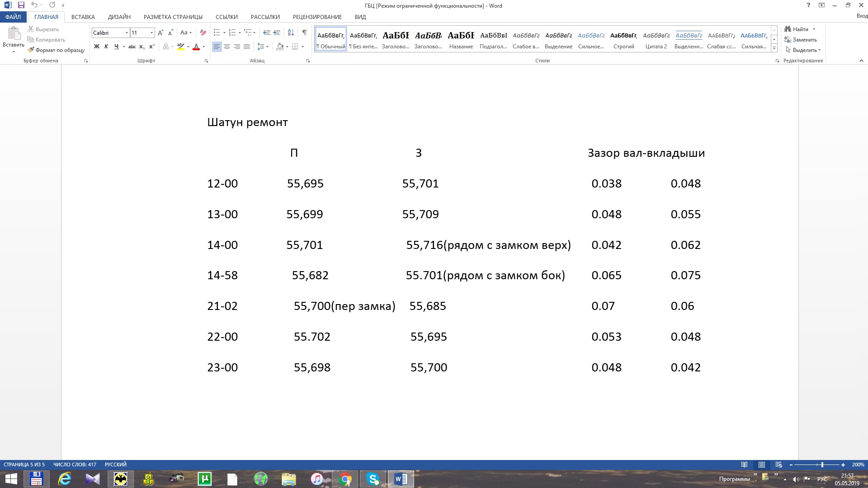
Task: Click the sort A-Z icon
Action: (x=291, y=33)
